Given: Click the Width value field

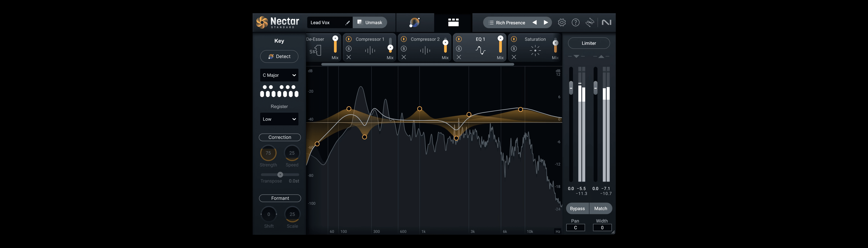Looking at the screenshot, I should pyautogui.click(x=602, y=228).
